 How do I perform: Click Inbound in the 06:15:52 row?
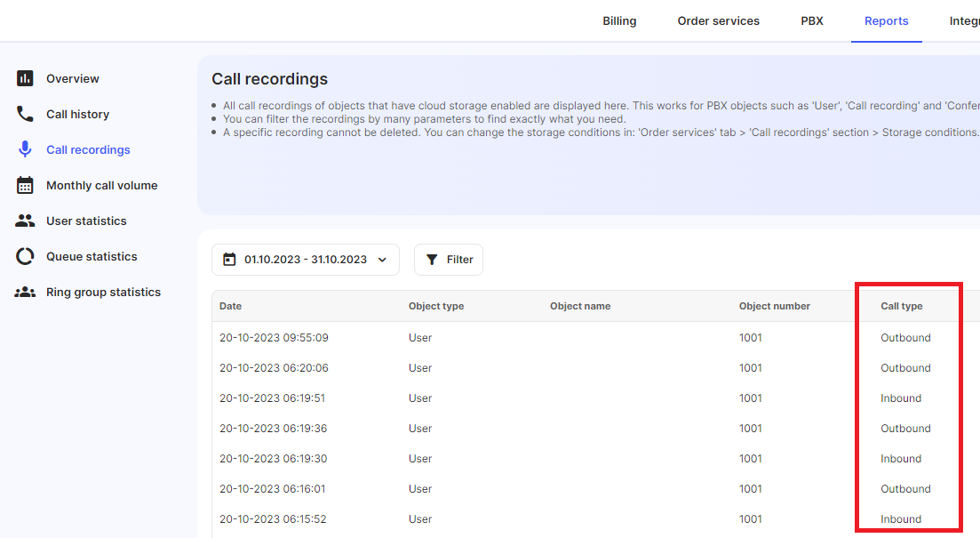(x=901, y=519)
